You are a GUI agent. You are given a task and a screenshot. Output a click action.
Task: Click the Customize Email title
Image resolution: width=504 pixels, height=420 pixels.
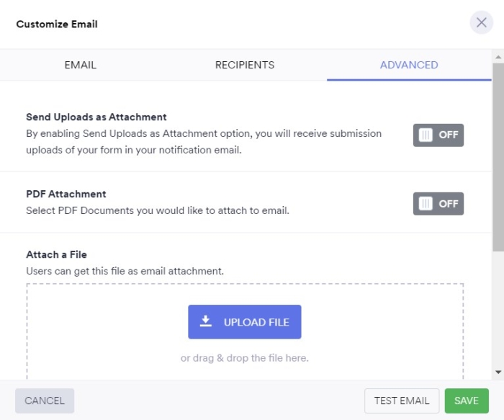(x=57, y=24)
